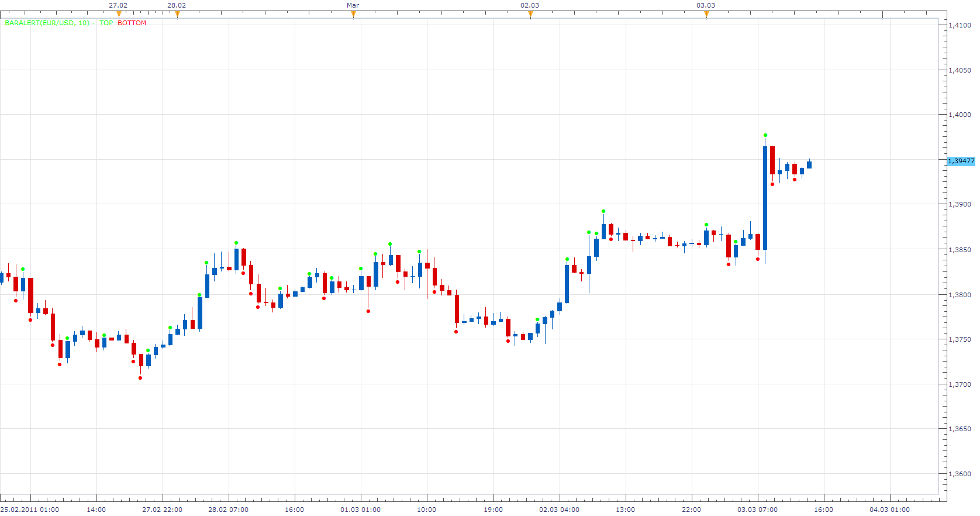Click the 01.03 01:00 time label
This screenshot has width=980, height=516.
(x=360, y=510)
